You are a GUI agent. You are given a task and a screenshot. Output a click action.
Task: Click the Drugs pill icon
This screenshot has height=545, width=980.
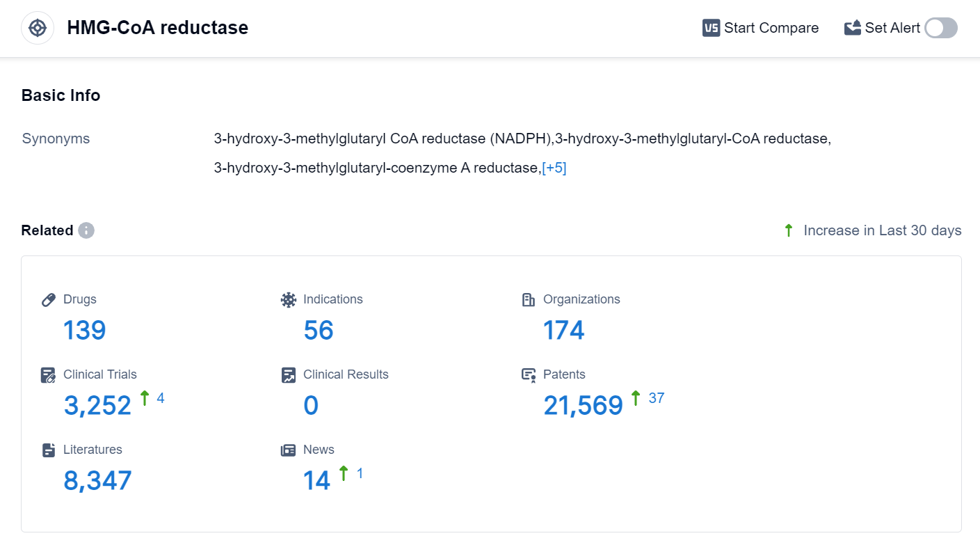(49, 300)
